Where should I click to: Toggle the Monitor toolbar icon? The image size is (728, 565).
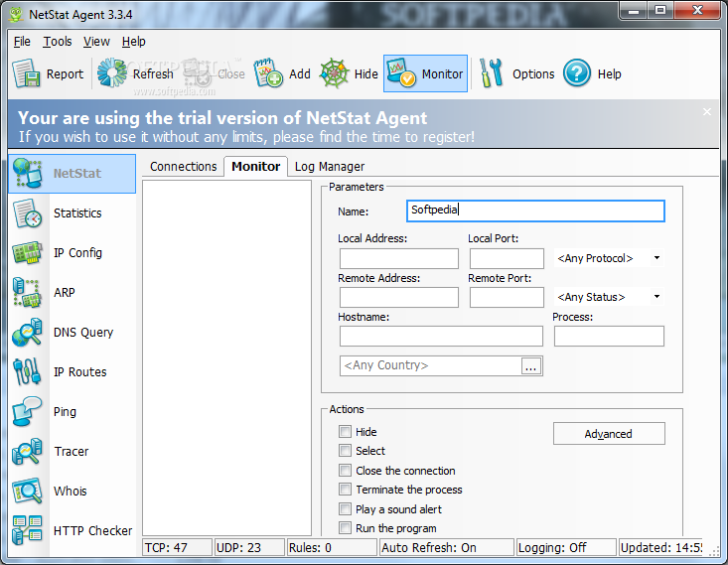click(x=400, y=72)
